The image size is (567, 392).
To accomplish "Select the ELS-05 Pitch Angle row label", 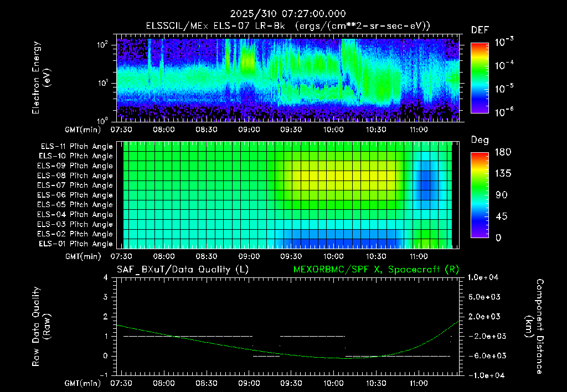I will 75,205.
